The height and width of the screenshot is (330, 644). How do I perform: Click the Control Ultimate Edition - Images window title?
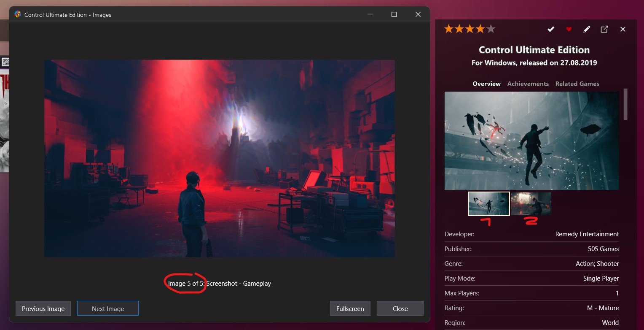pos(68,15)
